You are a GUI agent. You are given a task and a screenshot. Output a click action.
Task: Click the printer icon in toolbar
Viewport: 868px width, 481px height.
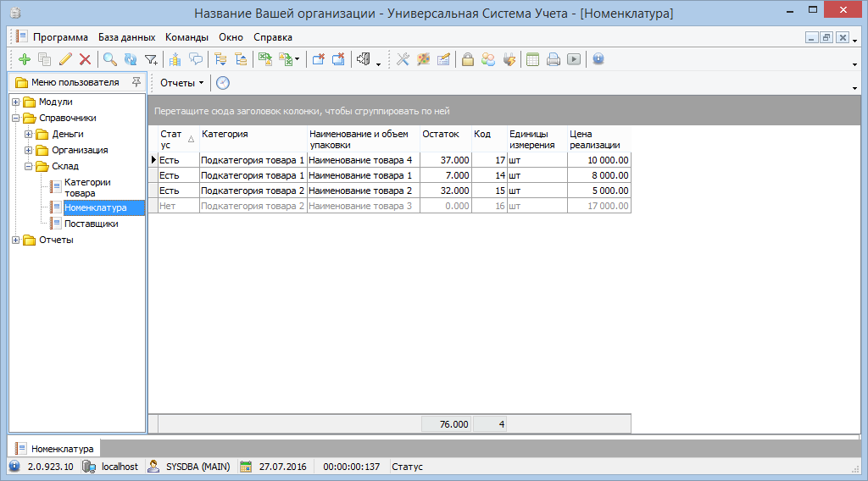(554, 59)
